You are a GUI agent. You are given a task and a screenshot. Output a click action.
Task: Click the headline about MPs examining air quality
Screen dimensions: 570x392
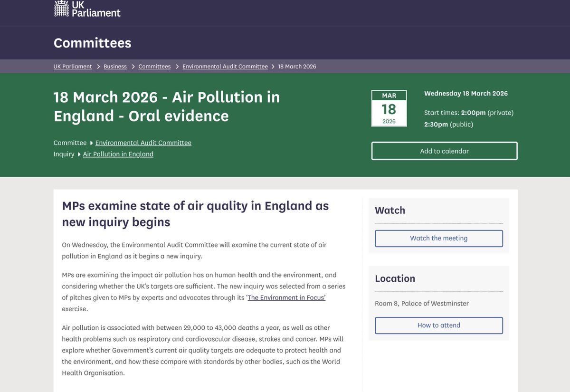[195, 213]
